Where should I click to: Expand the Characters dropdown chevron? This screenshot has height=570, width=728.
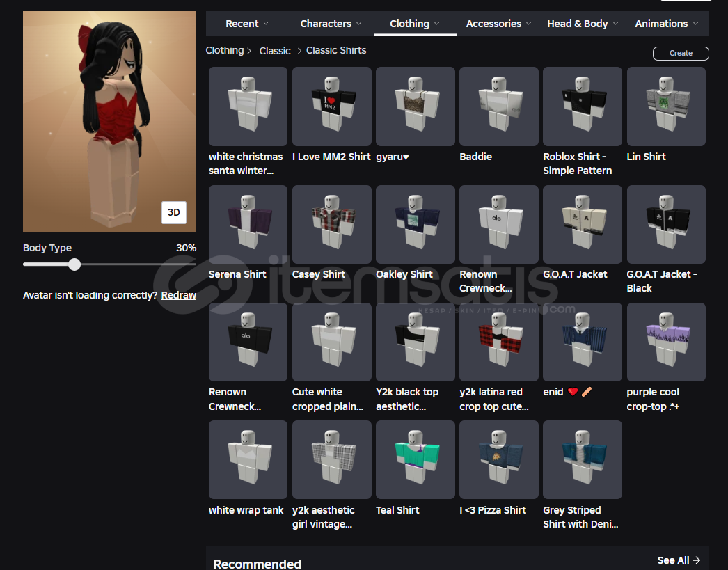(x=359, y=24)
